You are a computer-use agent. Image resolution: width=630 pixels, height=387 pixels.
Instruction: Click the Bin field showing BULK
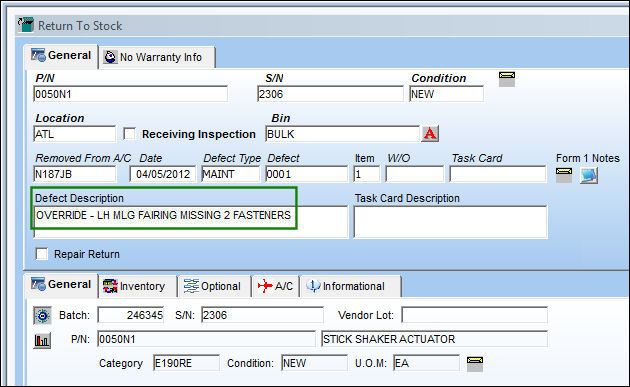click(x=342, y=134)
